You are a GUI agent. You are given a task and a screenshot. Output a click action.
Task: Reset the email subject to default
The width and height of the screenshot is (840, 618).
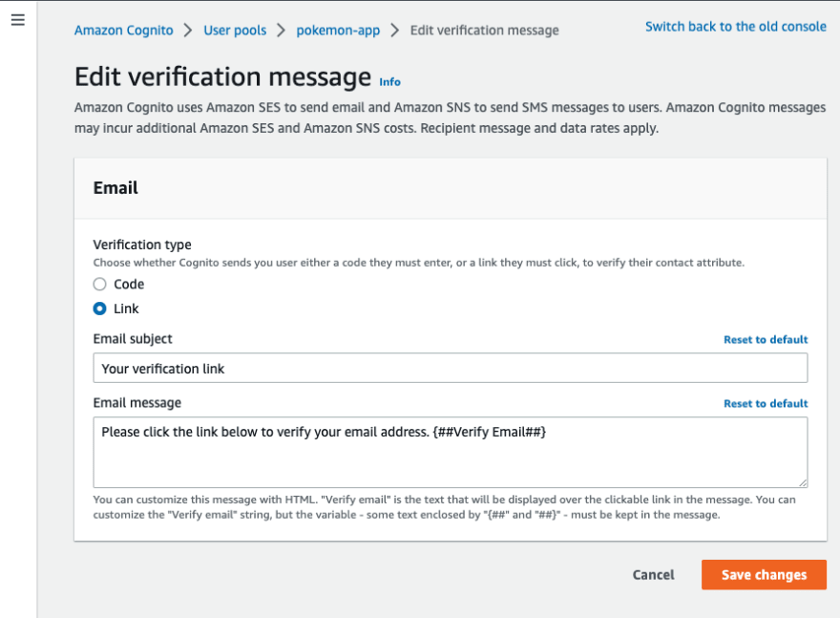point(766,339)
